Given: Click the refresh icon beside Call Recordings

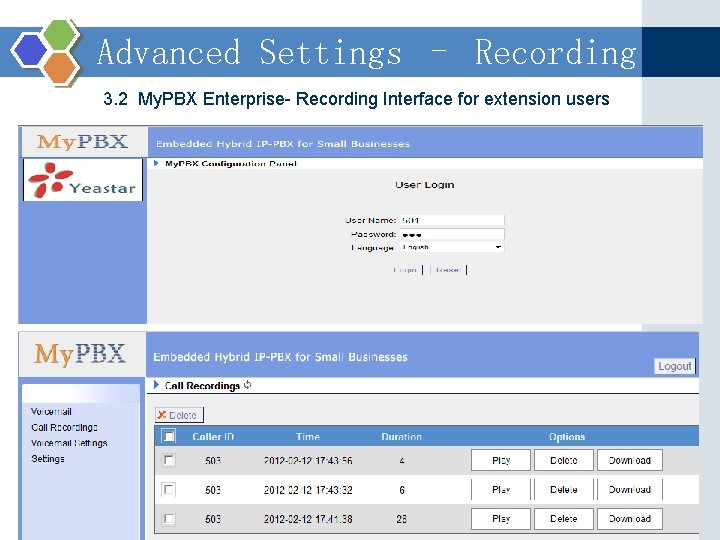Looking at the screenshot, I should pos(248,385).
